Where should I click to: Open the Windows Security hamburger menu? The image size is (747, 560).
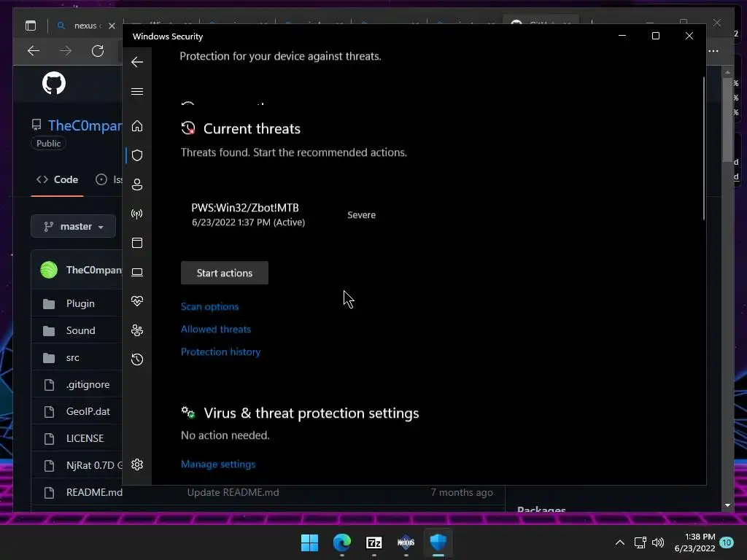pyautogui.click(x=137, y=91)
